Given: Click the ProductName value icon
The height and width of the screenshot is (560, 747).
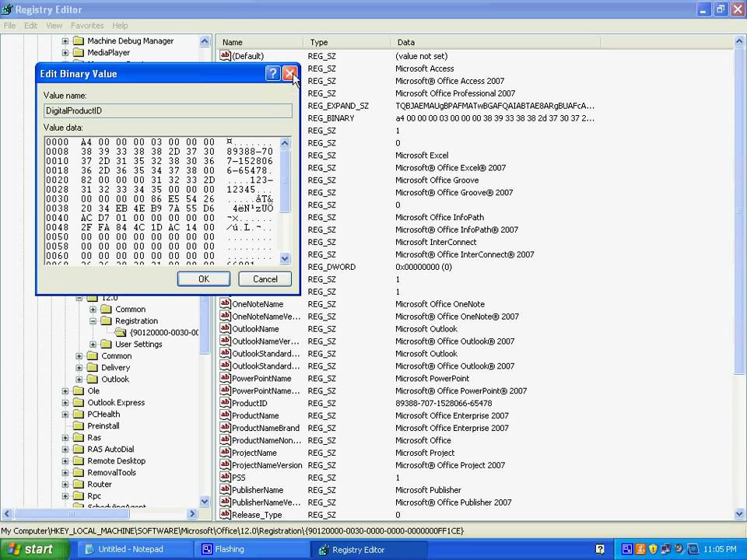Looking at the screenshot, I should (x=225, y=415).
